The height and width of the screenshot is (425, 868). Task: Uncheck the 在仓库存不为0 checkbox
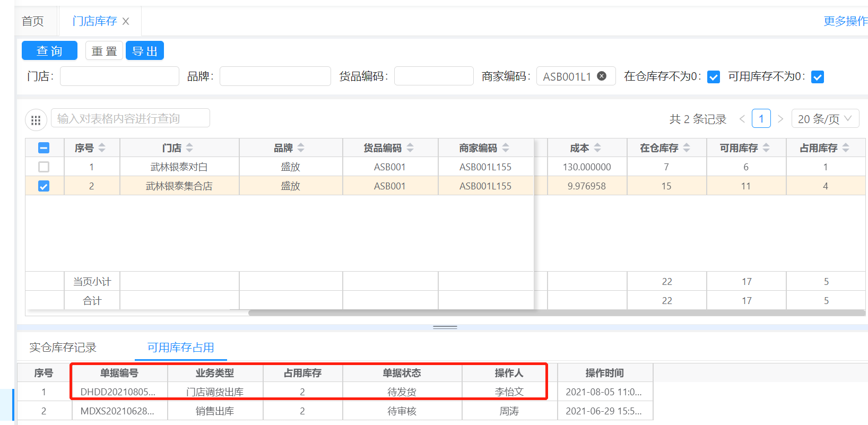[714, 77]
